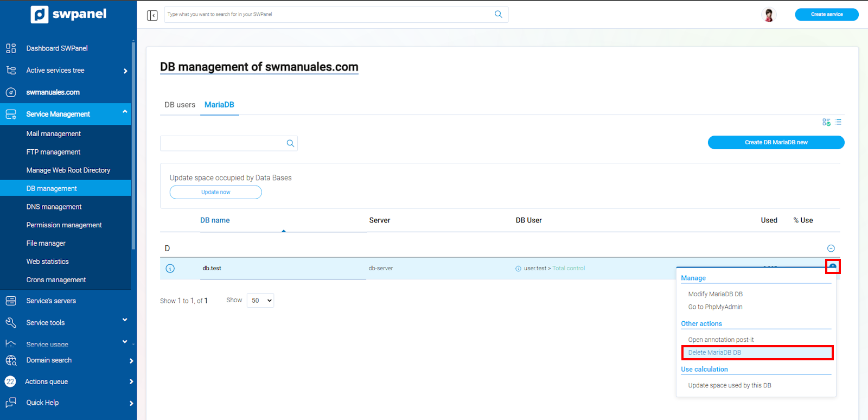Sort by the DB name column

[x=215, y=220]
